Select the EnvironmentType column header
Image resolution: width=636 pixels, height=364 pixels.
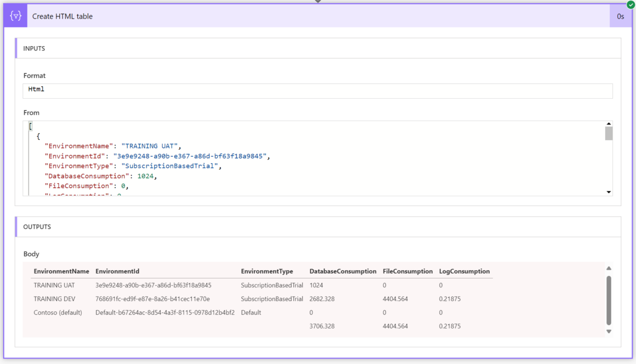266,271
